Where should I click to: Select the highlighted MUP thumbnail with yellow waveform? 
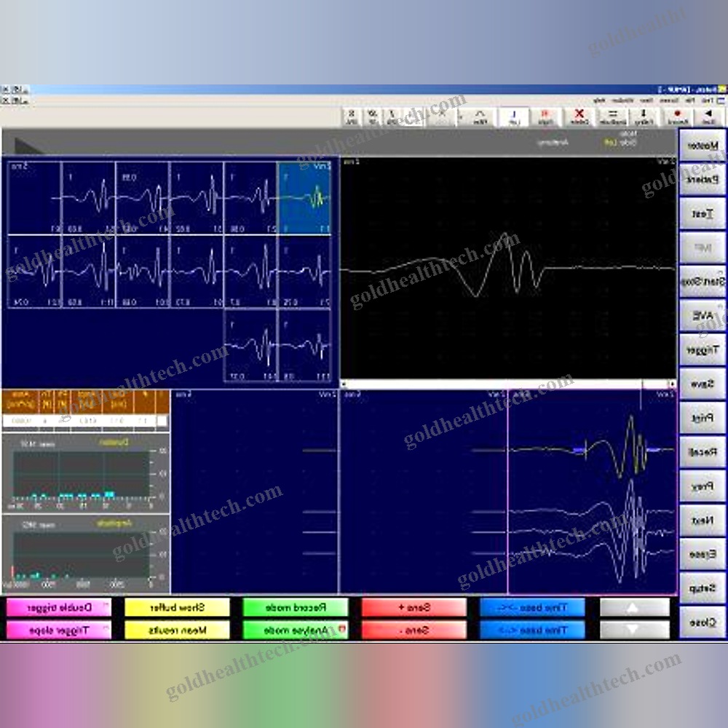304,198
